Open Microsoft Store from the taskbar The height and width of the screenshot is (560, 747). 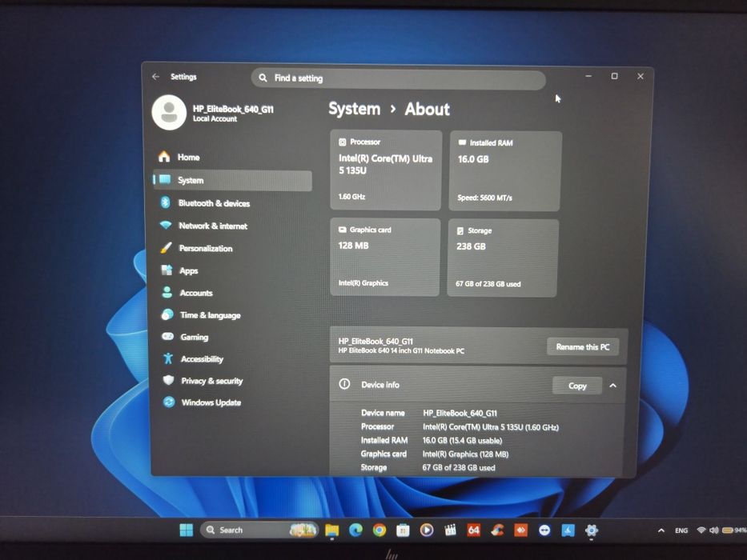403,530
